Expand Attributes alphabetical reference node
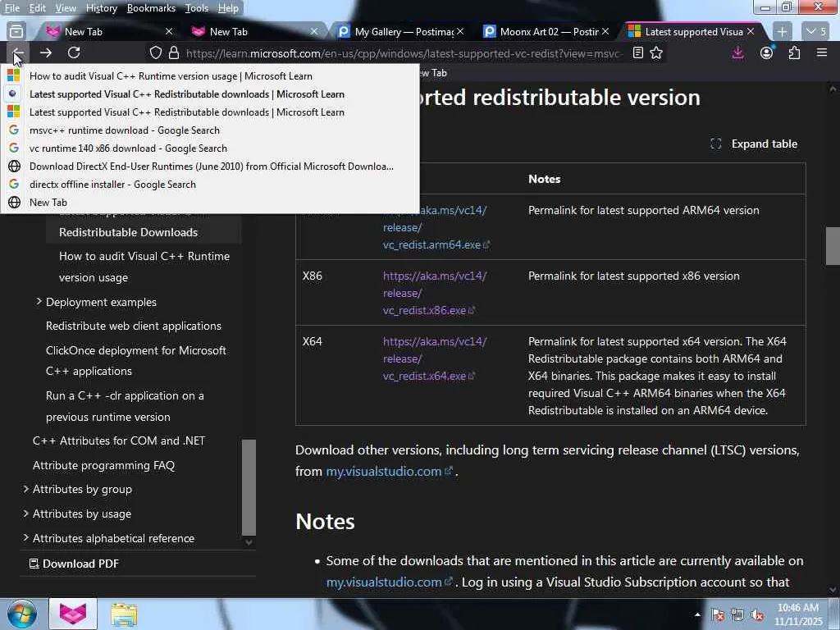The image size is (840, 630). click(x=25, y=538)
